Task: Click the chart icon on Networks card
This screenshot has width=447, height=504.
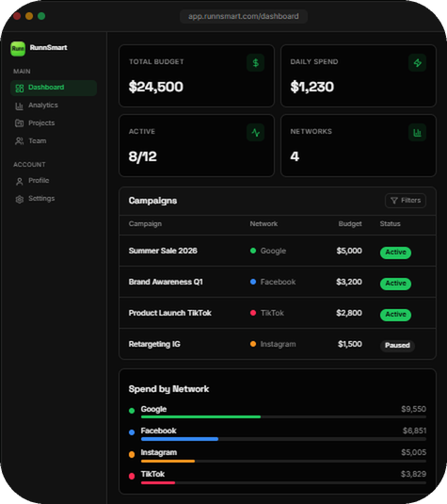Action: tap(418, 133)
